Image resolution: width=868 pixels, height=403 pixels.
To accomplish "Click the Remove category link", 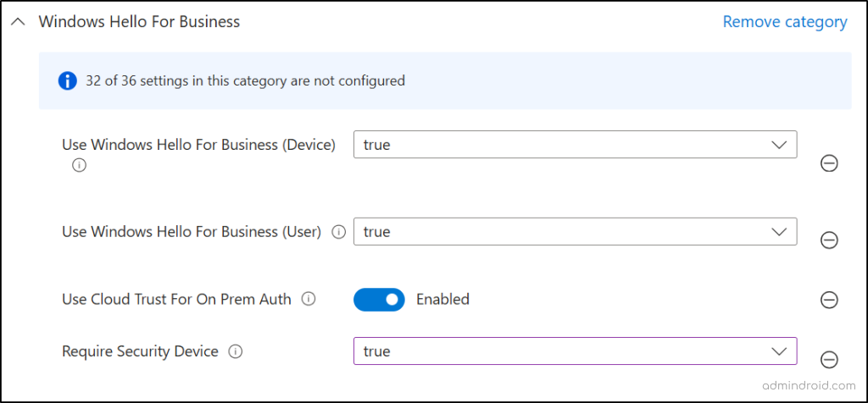I will pos(784,22).
